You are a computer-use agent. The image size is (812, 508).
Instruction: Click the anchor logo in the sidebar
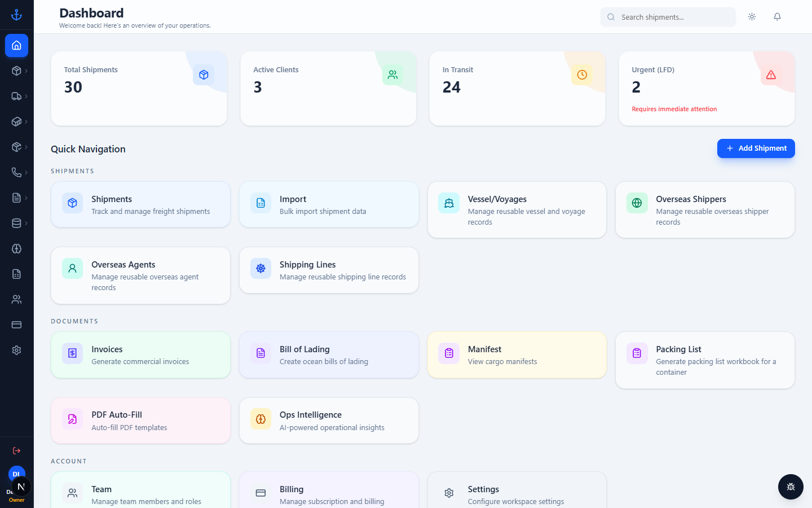coord(16,15)
